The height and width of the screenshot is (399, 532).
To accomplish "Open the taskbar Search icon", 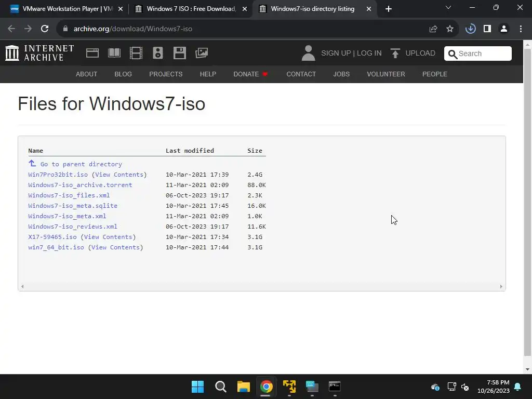I will [x=220, y=387].
